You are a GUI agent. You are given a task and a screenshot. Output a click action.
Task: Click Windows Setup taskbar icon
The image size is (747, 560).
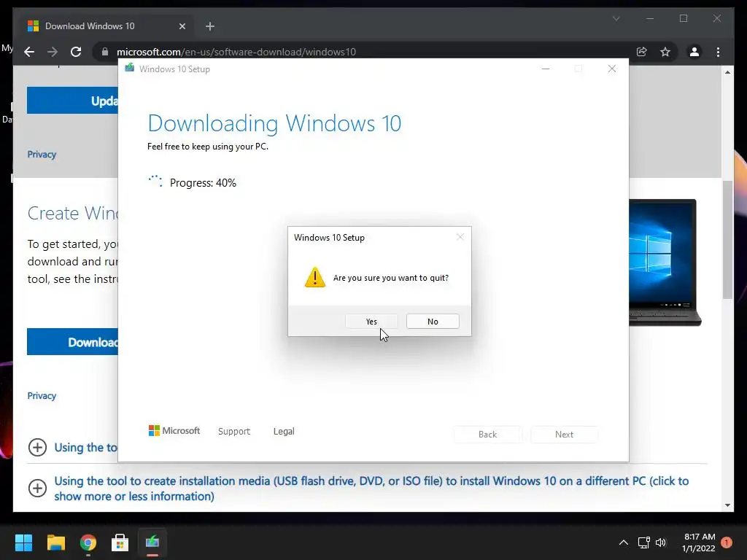pyautogui.click(x=152, y=542)
